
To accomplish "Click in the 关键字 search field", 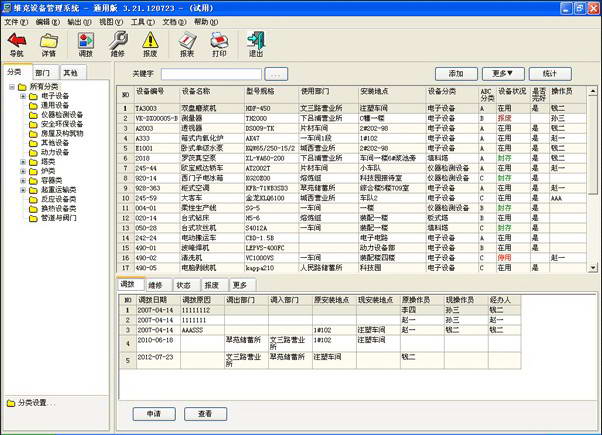I will pos(210,74).
